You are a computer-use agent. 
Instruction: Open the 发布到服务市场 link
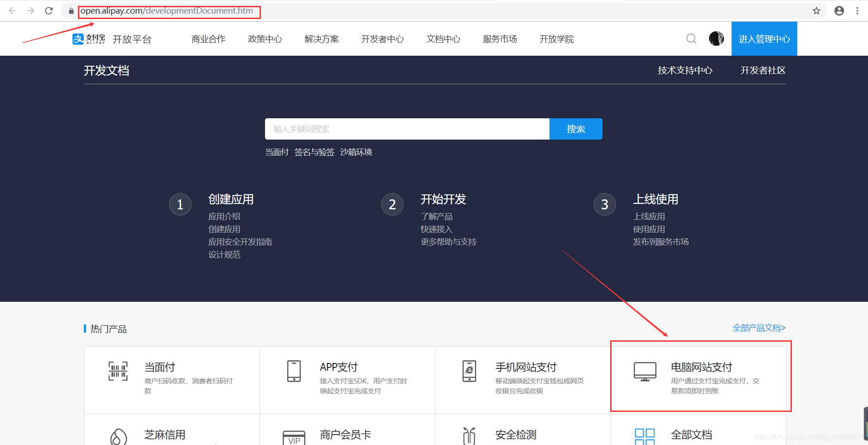661,242
